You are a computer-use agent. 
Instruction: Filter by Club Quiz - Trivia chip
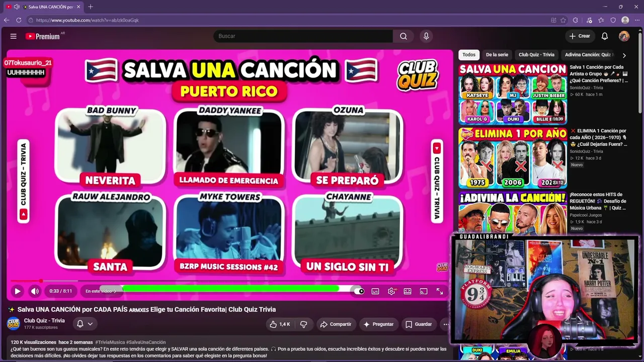click(x=536, y=55)
